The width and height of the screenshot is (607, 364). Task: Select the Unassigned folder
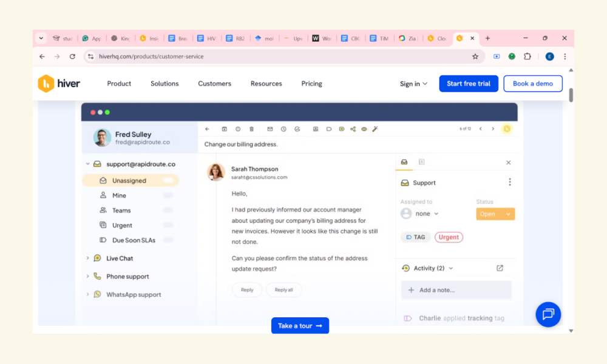(x=131, y=181)
